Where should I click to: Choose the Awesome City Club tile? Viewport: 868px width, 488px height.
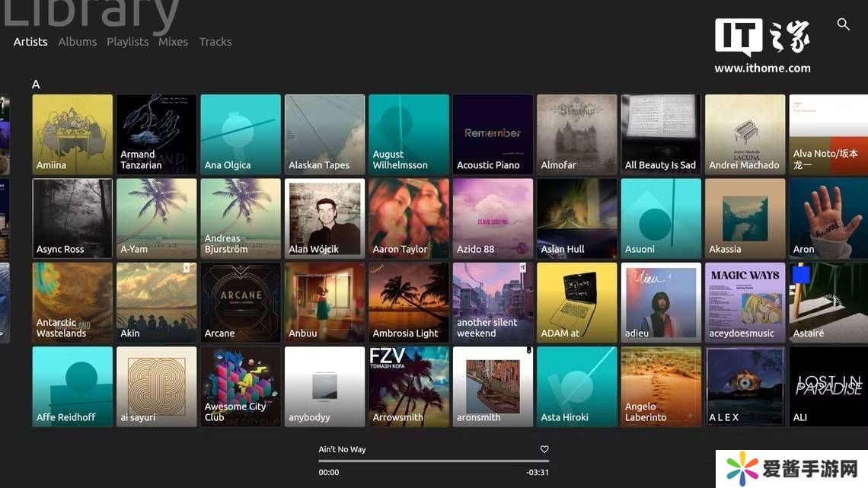point(241,386)
